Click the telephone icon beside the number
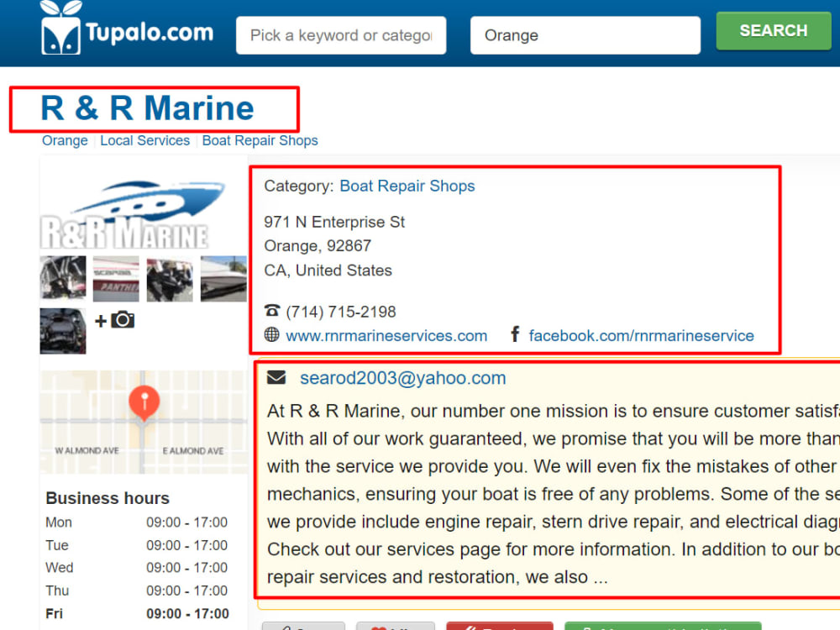 (x=272, y=310)
